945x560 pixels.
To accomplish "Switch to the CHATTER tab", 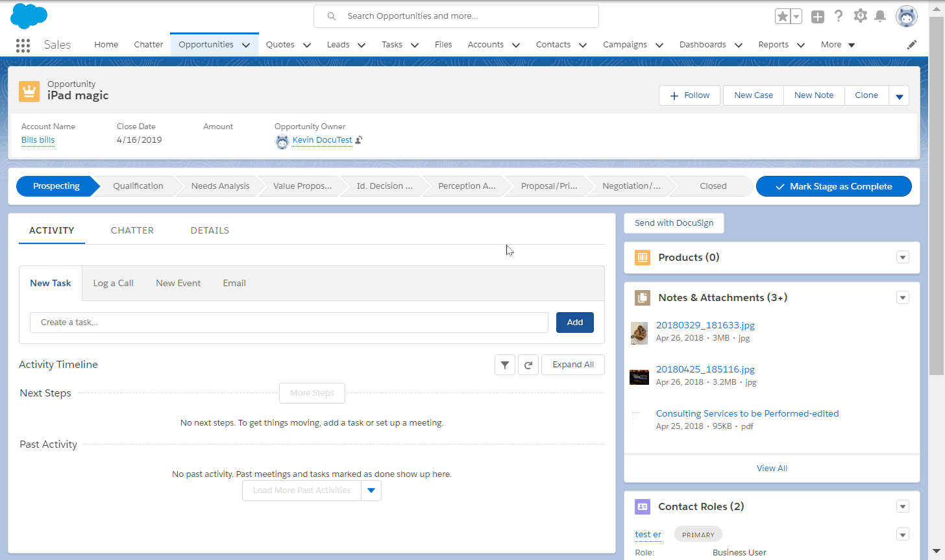I will point(132,230).
